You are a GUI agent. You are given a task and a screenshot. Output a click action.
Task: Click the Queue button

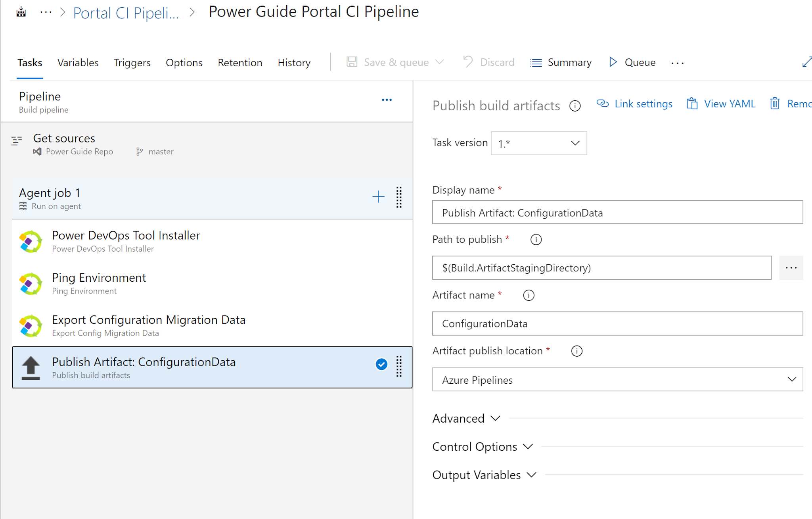pyautogui.click(x=633, y=62)
